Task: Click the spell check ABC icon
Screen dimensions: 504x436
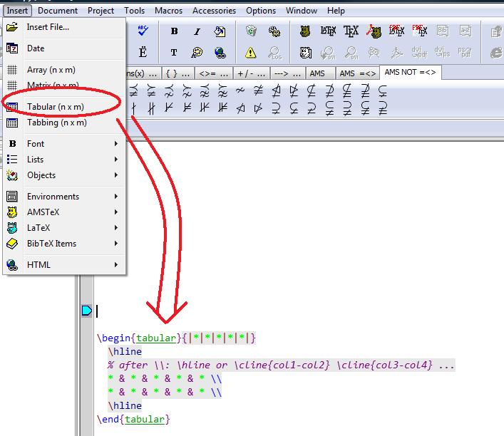Action: (x=142, y=31)
